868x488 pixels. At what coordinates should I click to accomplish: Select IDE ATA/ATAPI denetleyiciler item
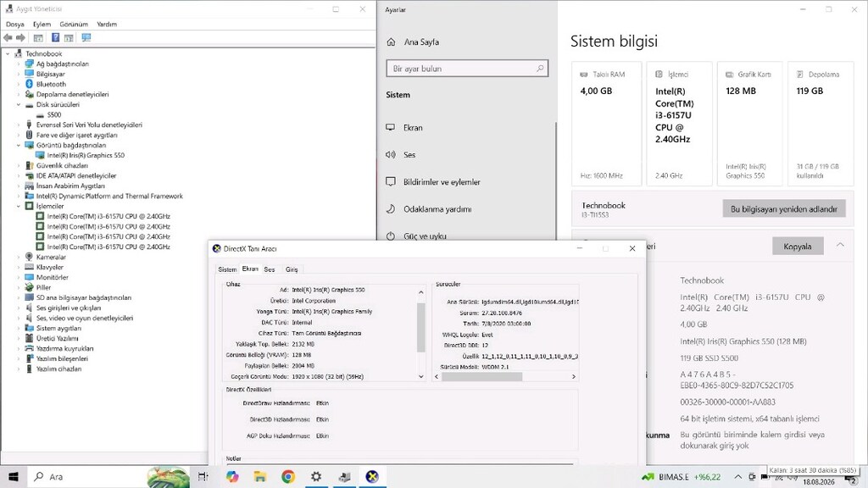coord(76,175)
